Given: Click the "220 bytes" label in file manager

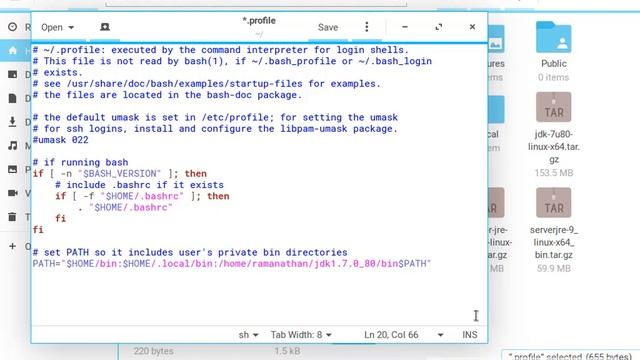Looking at the screenshot, I should click(x=153, y=351).
